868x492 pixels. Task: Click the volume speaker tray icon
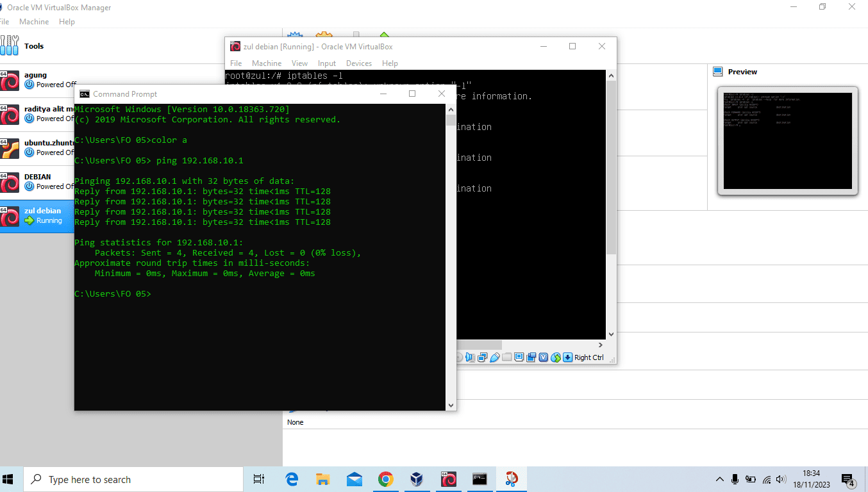pyautogui.click(x=781, y=479)
